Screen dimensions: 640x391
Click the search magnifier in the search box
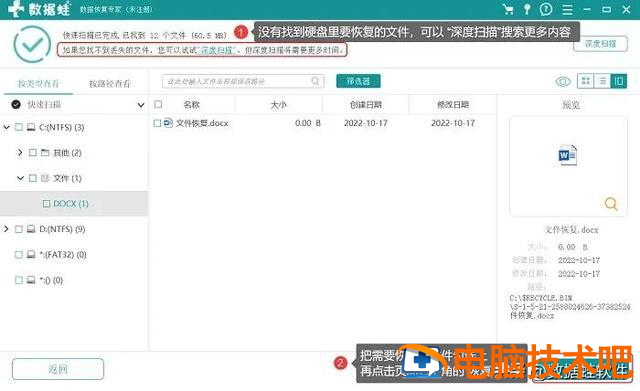coord(315,81)
